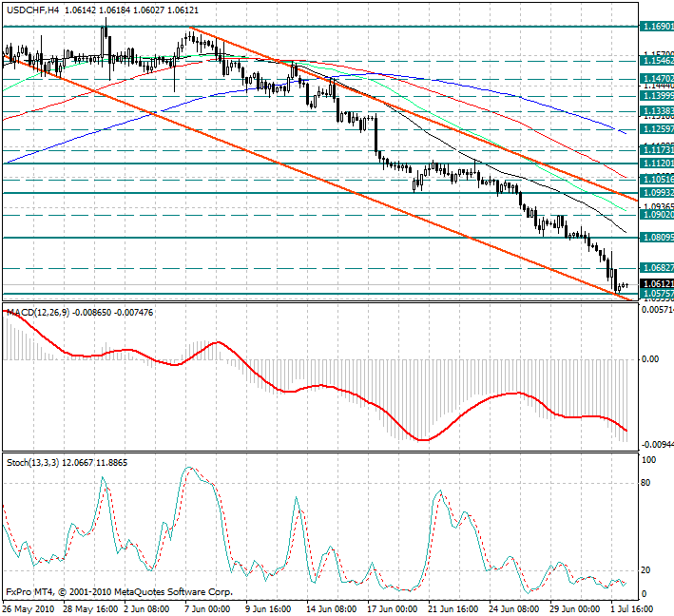Click the MACD(12,26,9) indicator label

[38, 312]
